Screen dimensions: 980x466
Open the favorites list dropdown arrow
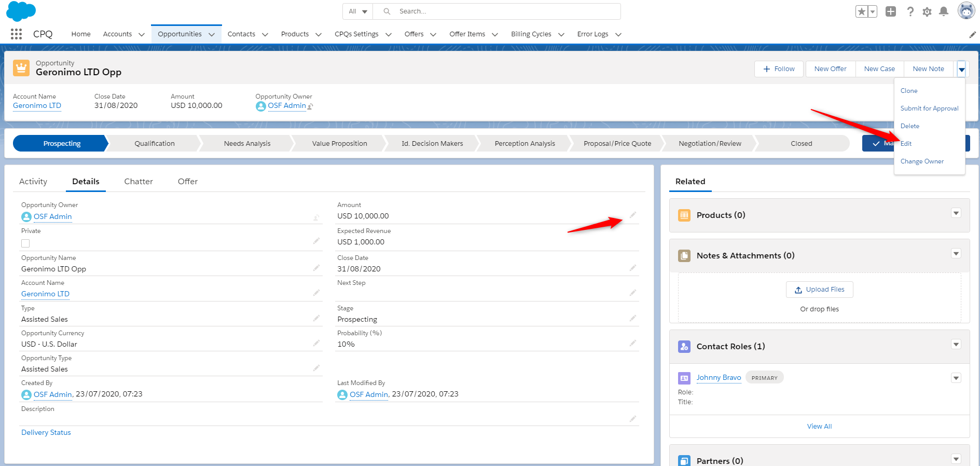873,11
